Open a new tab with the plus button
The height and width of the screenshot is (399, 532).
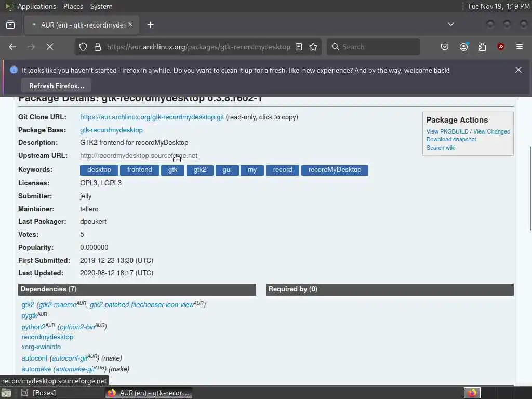pos(151,25)
